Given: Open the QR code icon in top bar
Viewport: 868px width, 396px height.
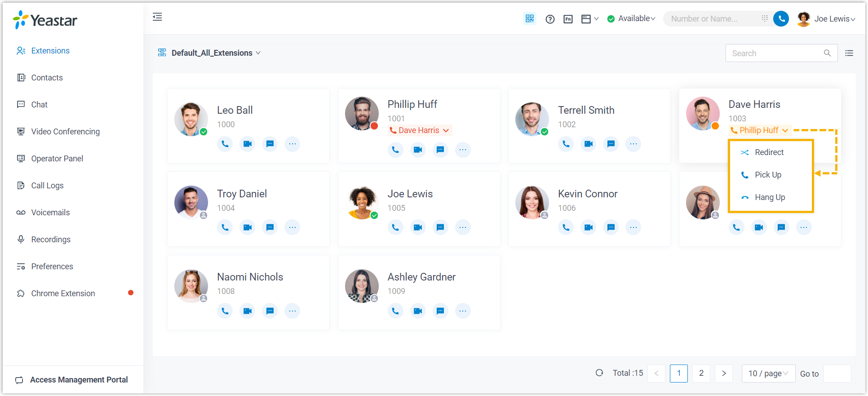Looking at the screenshot, I should 530,18.
